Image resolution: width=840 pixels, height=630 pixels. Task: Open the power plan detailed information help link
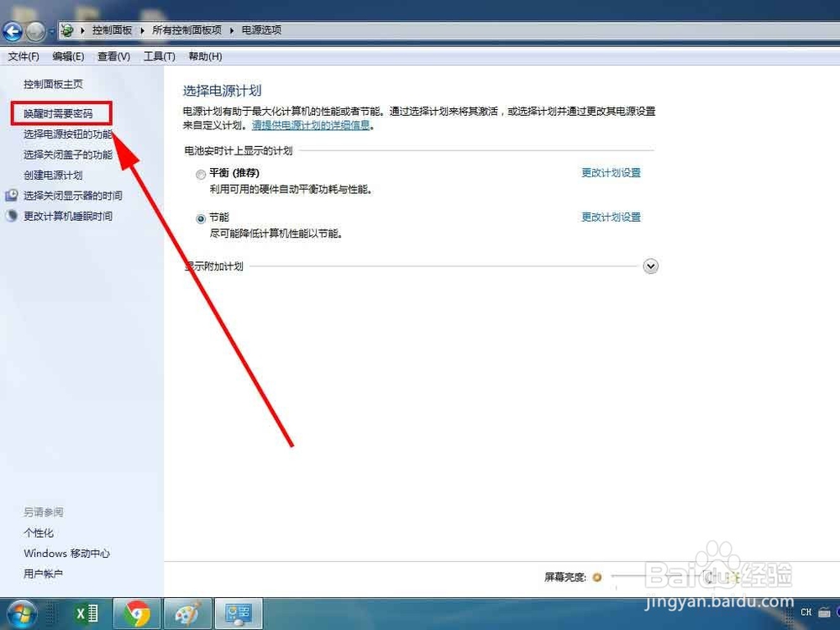click(x=311, y=125)
